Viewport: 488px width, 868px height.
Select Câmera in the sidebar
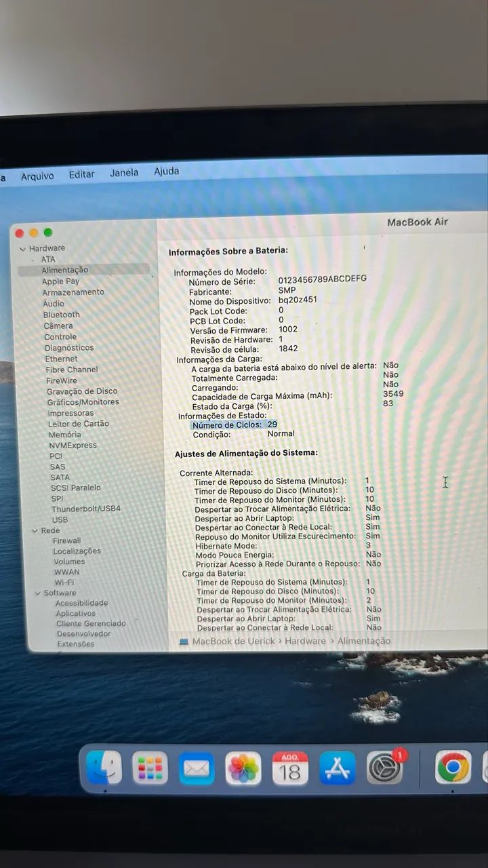pos(58,325)
